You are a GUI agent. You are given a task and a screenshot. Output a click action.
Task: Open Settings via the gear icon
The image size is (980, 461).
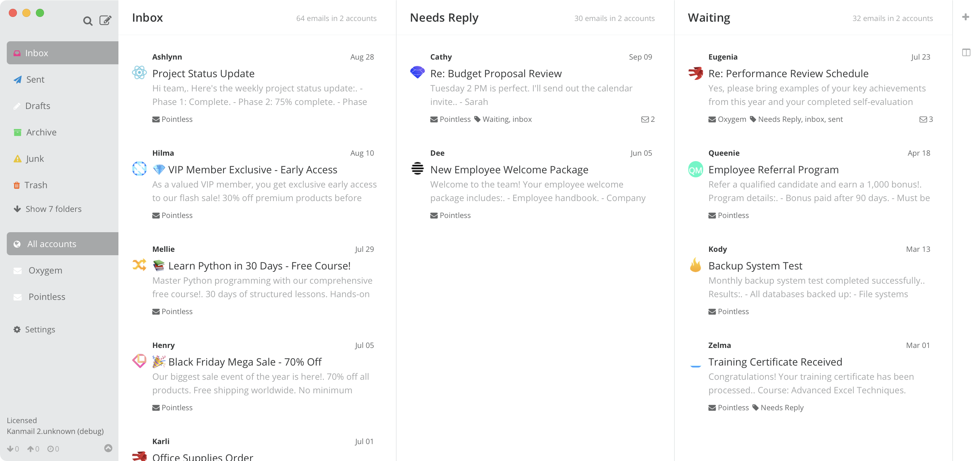pos(17,329)
